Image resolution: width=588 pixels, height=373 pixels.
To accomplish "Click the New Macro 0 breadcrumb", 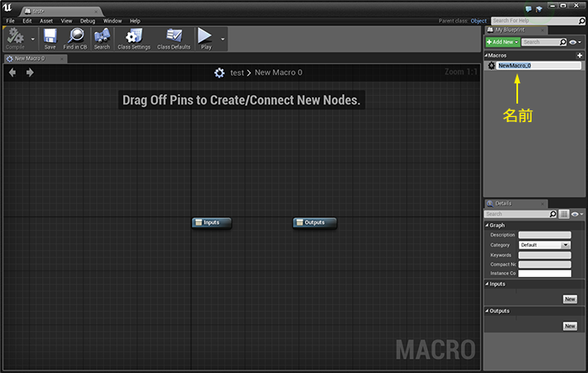I will [x=278, y=72].
